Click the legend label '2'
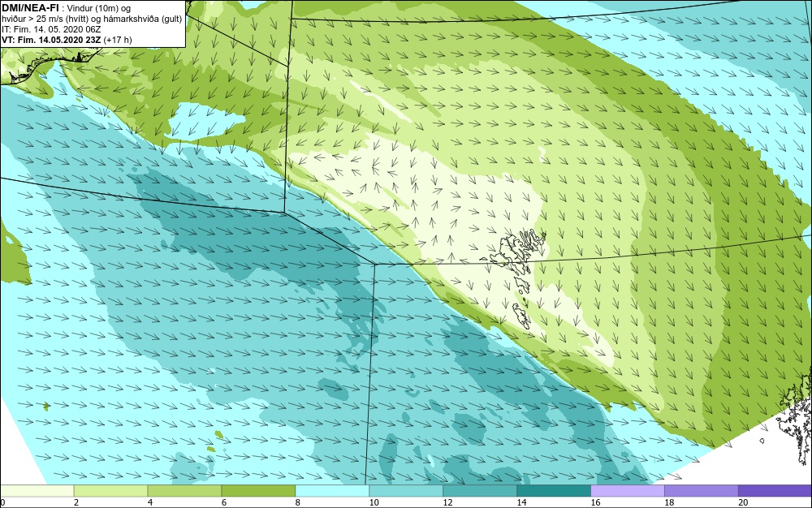Image resolution: width=812 pixels, height=508 pixels. [76, 502]
